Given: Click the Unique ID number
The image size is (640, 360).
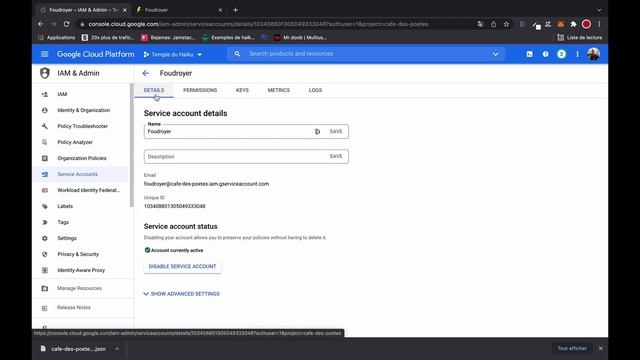Looking at the screenshot, I should click(x=174, y=206).
